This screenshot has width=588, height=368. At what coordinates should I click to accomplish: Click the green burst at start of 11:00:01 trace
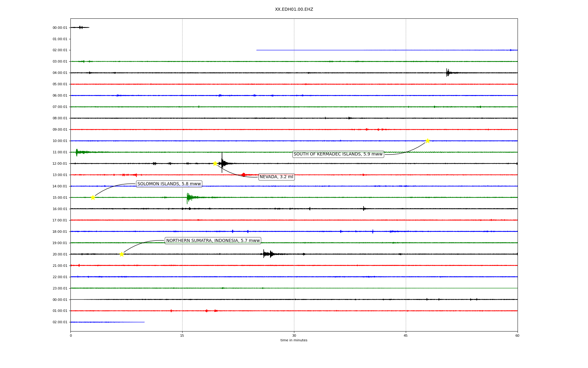(x=77, y=152)
